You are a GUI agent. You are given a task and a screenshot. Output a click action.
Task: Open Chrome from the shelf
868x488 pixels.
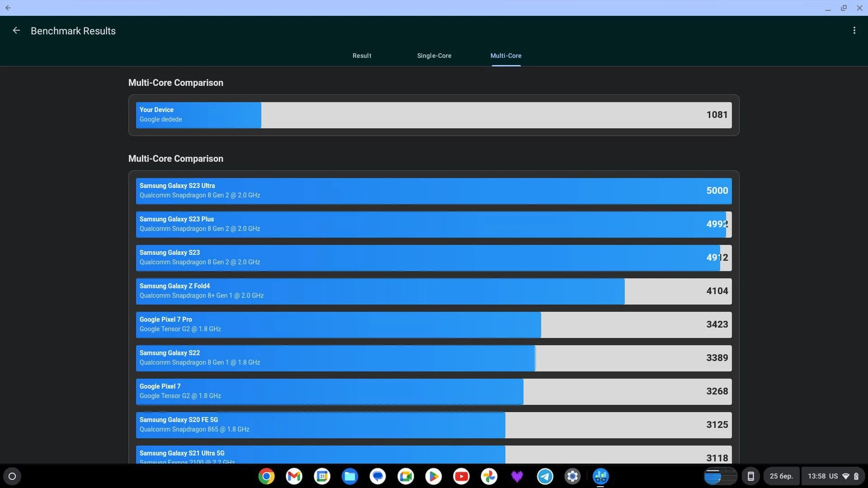click(x=266, y=476)
